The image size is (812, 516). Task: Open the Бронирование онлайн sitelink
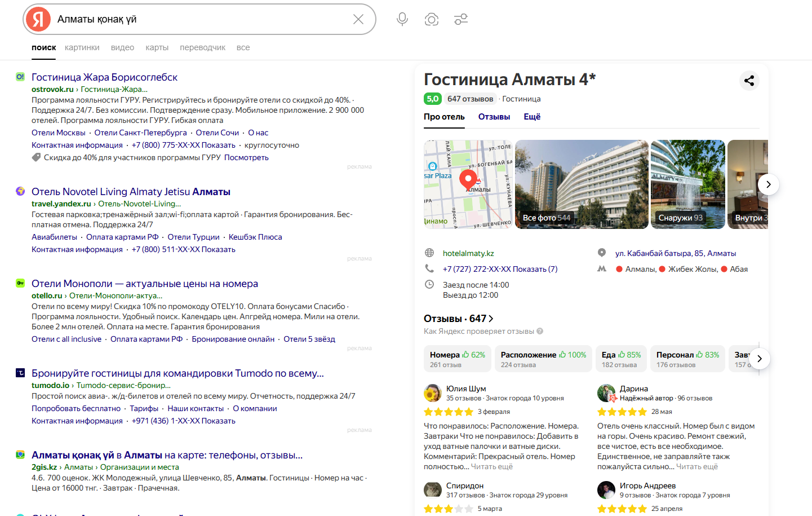233,339
